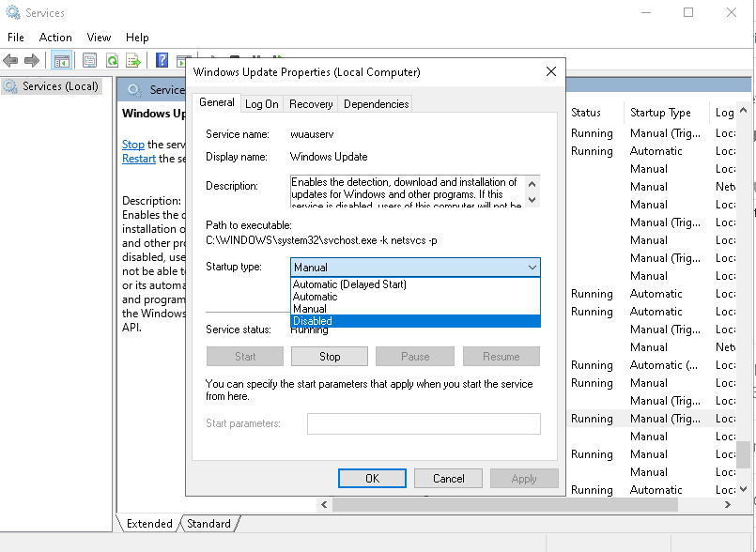Screen dimensions: 756x552
Task: Switch to the Extended view tab
Action: click(149, 524)
